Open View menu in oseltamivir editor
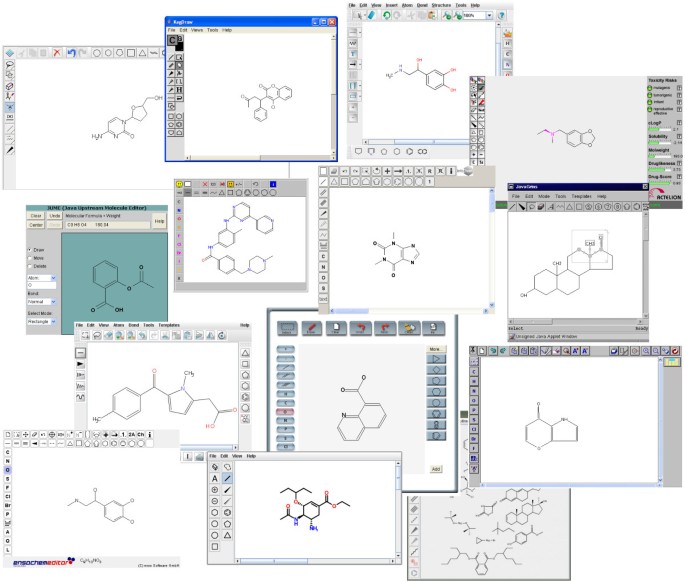 coord(237,456)
